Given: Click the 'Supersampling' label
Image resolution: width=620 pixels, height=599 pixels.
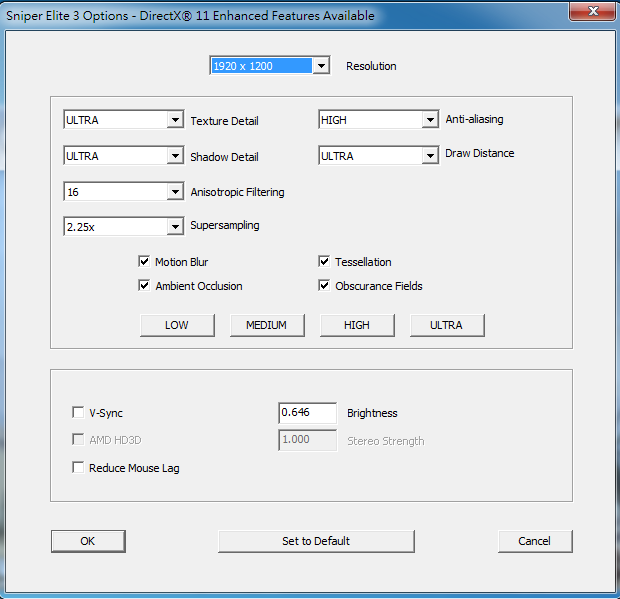Looking at the screenshot, I should click(x=225, y=225).
